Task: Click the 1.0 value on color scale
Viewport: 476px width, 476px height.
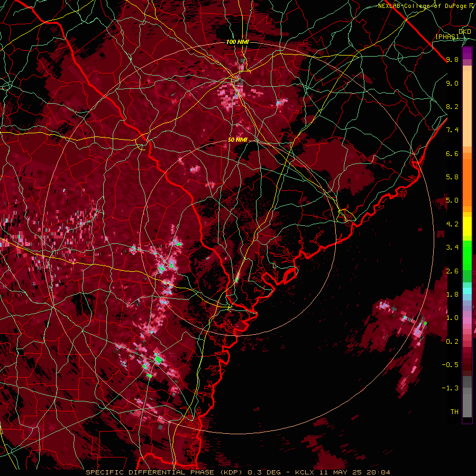Action: click(x=452, y=318)
